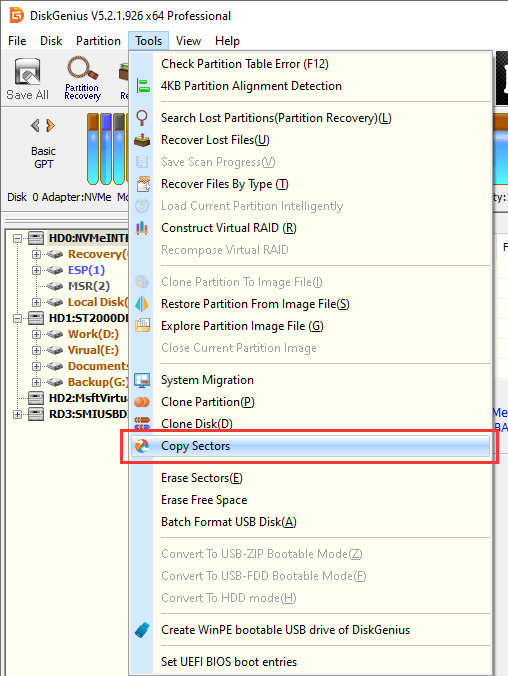Choose Recover Files By Type (T)
The width and height of the screenshot is (508, 676).
(310, 184)
